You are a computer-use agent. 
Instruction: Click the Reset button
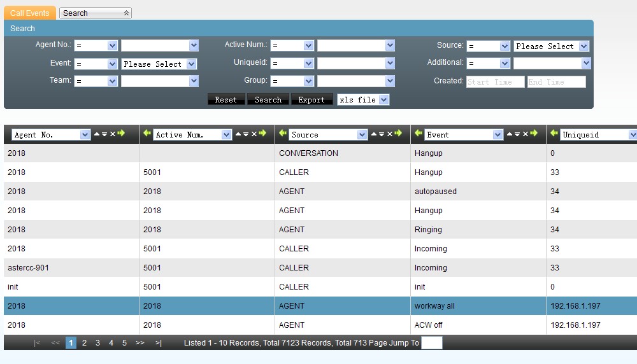pyautogui.click(x=225, y=99)
